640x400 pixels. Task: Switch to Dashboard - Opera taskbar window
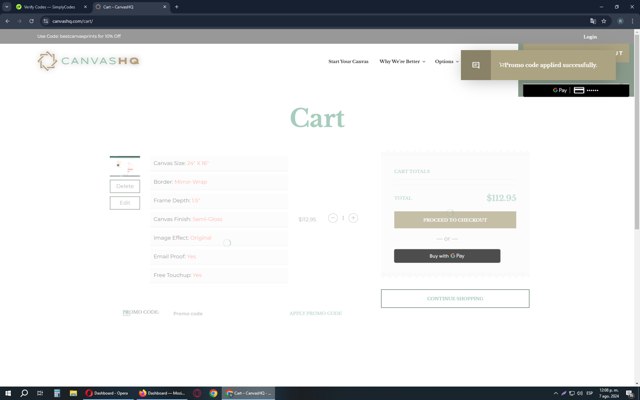(107, 393)
